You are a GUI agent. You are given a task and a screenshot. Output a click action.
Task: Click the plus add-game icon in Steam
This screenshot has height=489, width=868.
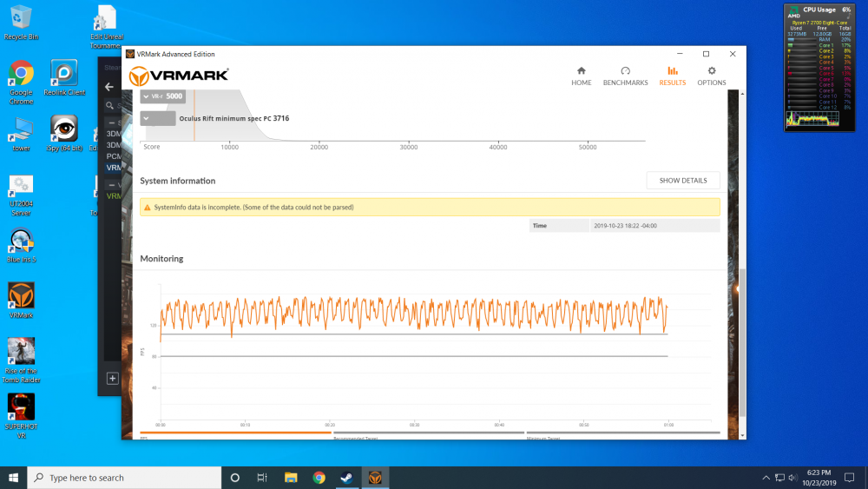point(112,378)
